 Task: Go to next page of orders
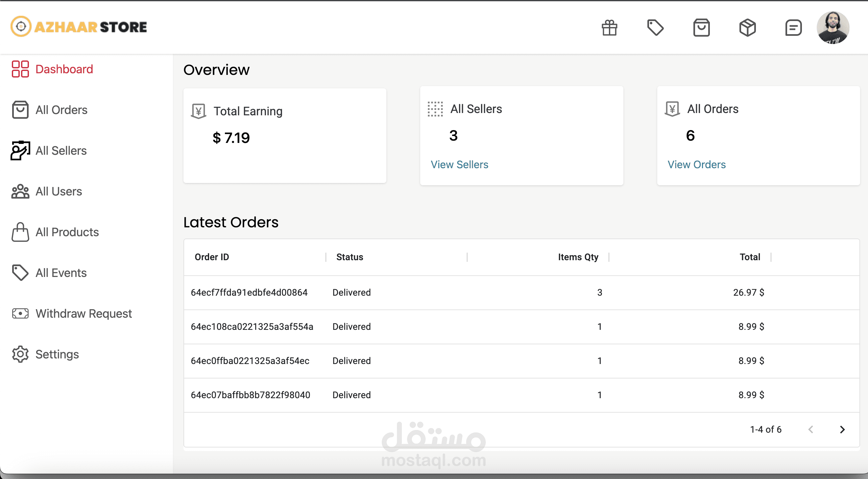pos(842,429)
